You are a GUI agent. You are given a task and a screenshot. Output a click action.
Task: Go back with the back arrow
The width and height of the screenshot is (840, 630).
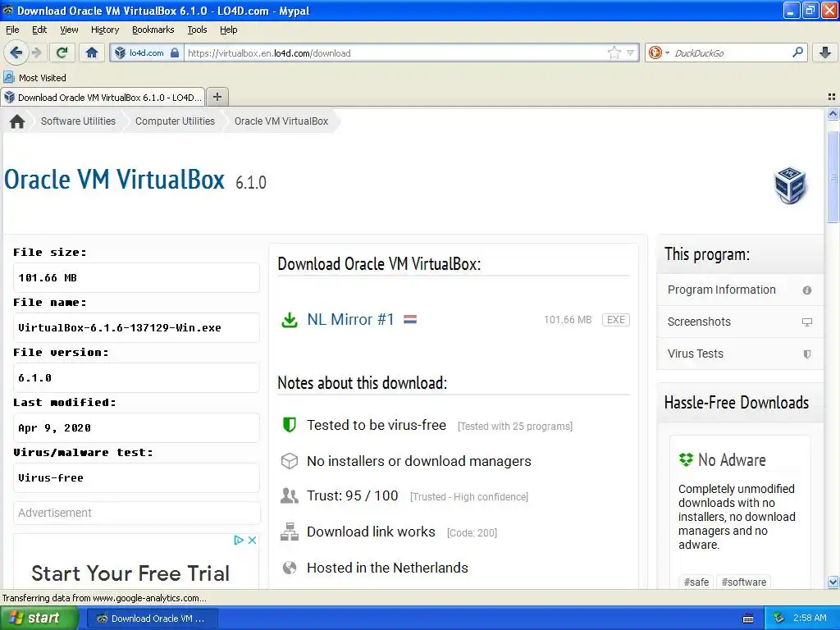(x=16, y=52)
